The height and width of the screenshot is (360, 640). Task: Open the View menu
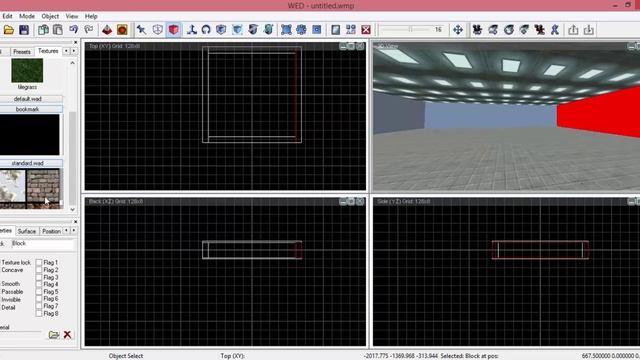(x=72, y=16)
